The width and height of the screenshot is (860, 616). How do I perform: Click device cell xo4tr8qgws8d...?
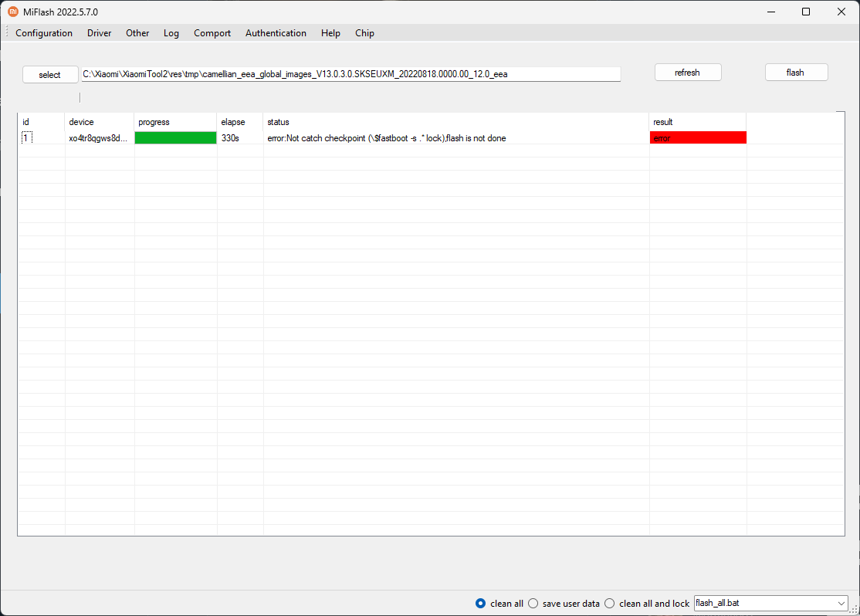(x=98, y=138)
